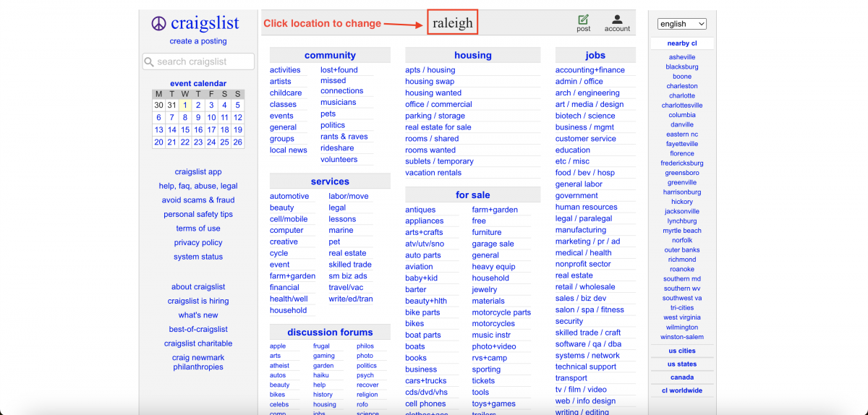Open the discussion forums header
The image size is (868, 415).
330,333
